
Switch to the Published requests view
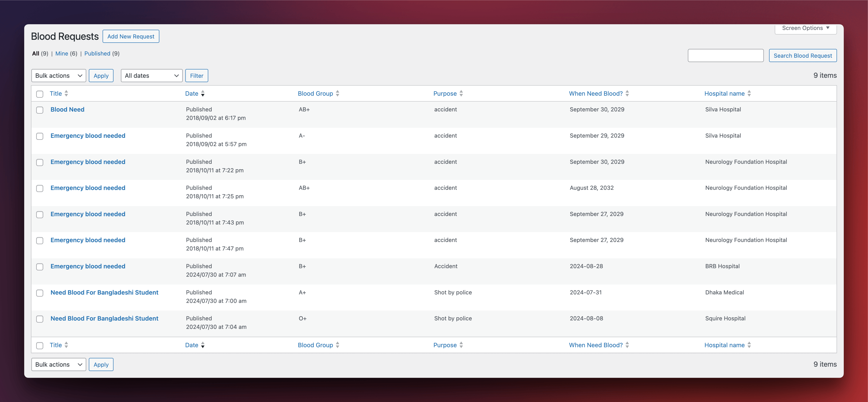point(97,53)
